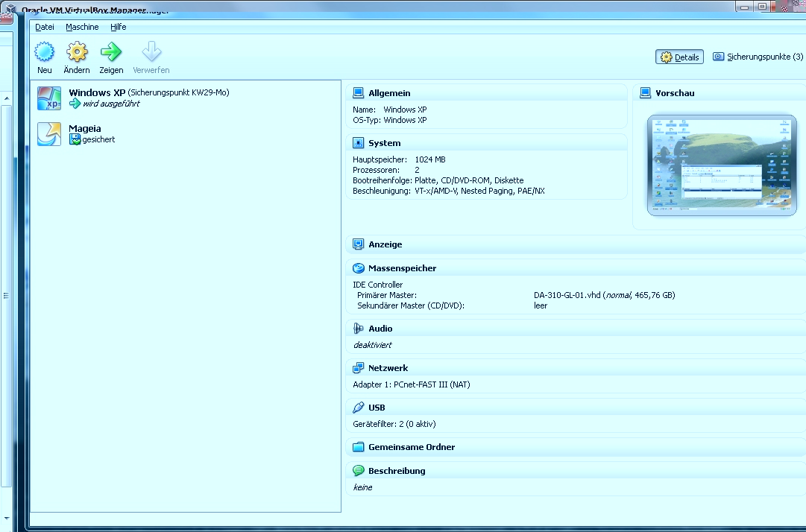Switch to Sicherungspunkte (3) view
This screenshot has height=532, width=806.
[758, 57]
